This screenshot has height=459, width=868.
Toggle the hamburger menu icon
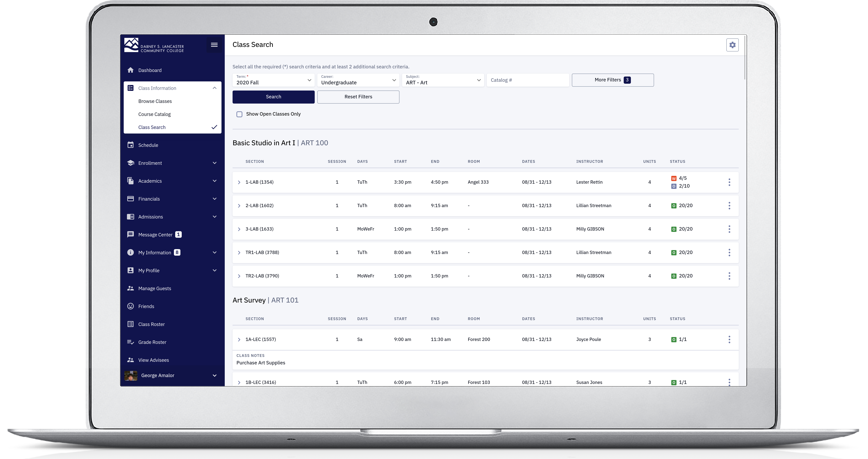(x=214, y=45)
